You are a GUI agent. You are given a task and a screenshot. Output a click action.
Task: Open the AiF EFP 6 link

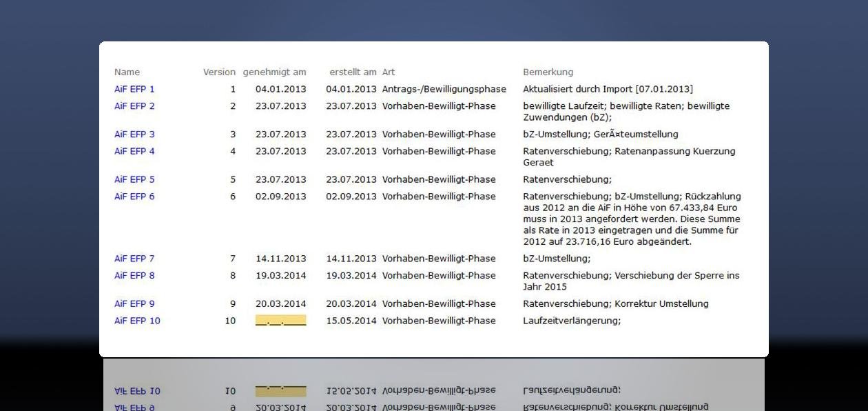pos(134,197)
